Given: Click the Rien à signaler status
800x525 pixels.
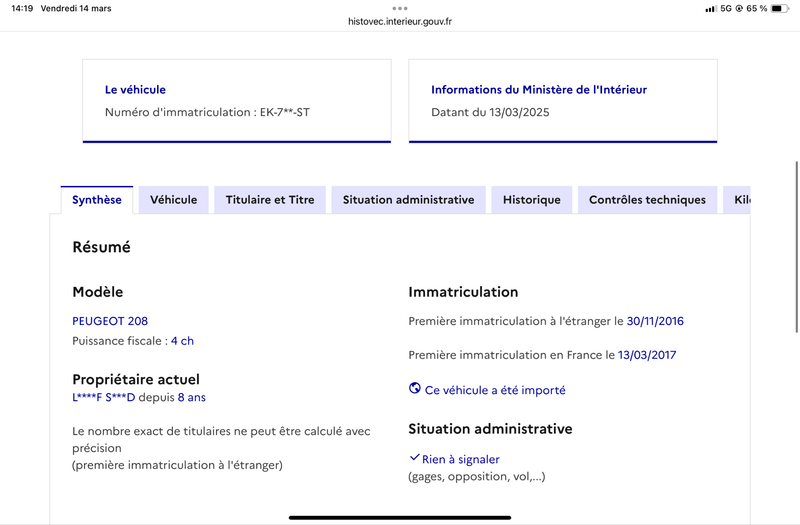Looking at the screenshot, I should 461,459.
